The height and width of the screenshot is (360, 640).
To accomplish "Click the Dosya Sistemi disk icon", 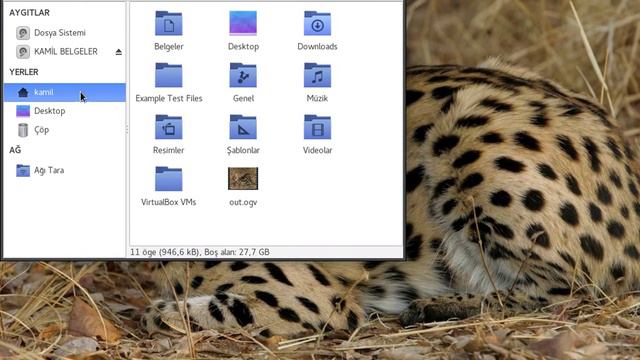I will (23, 33).
